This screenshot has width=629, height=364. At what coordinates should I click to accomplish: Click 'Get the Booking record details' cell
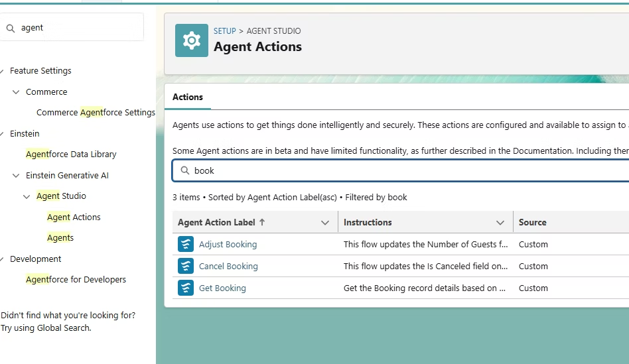425,288
